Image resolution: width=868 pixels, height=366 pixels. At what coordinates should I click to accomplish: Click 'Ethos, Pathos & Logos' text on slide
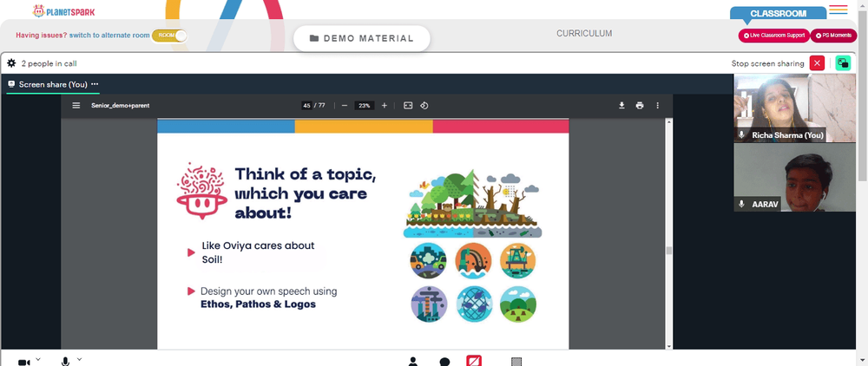[x=258, y=304]
